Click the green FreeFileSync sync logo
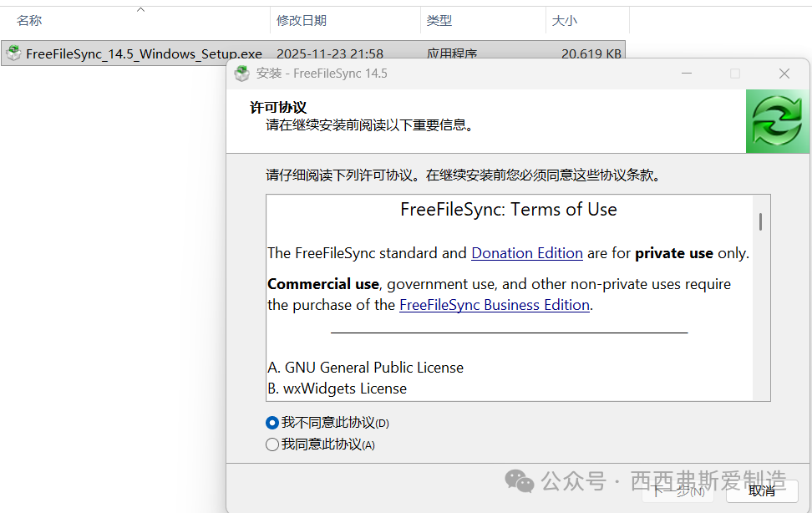The width and height of the screenshot is (812, 513). 777,121
